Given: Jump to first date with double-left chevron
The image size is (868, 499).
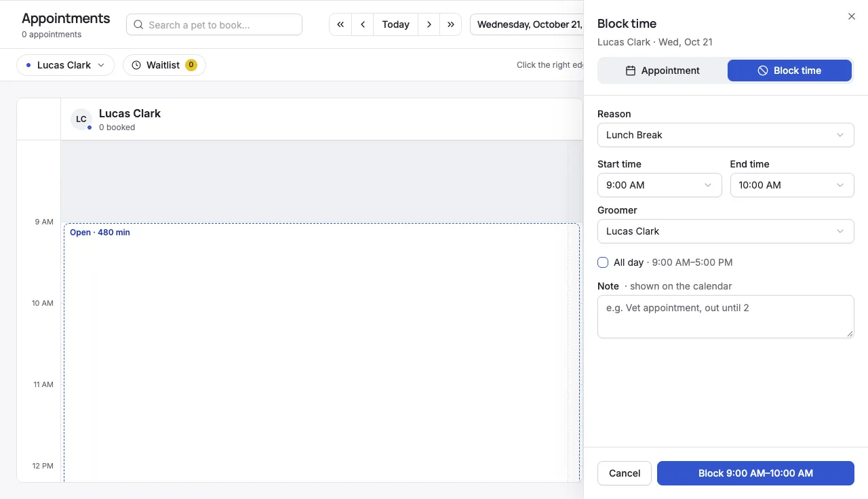Looking at the screenshot, I should tap(340, 24).
